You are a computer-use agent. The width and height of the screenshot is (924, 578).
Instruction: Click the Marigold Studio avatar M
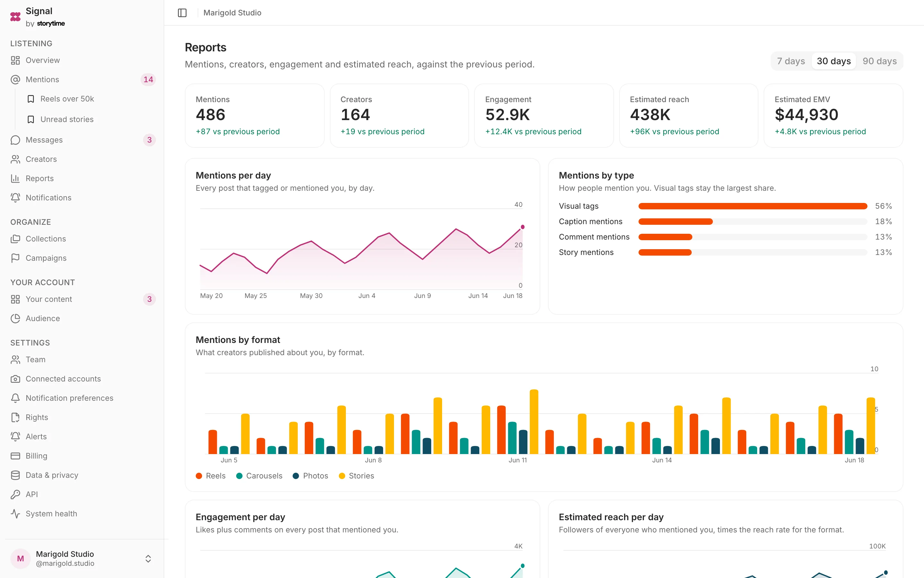[x=21, y=558]
